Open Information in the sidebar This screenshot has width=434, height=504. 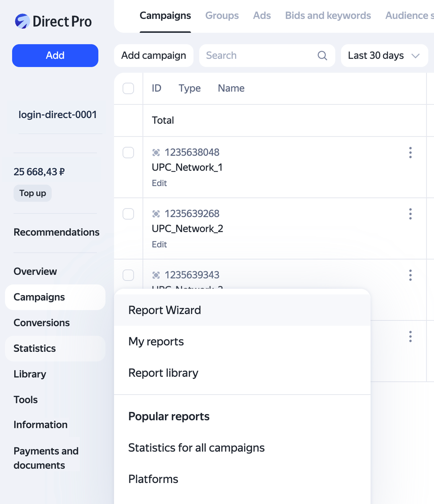point(41,425)
